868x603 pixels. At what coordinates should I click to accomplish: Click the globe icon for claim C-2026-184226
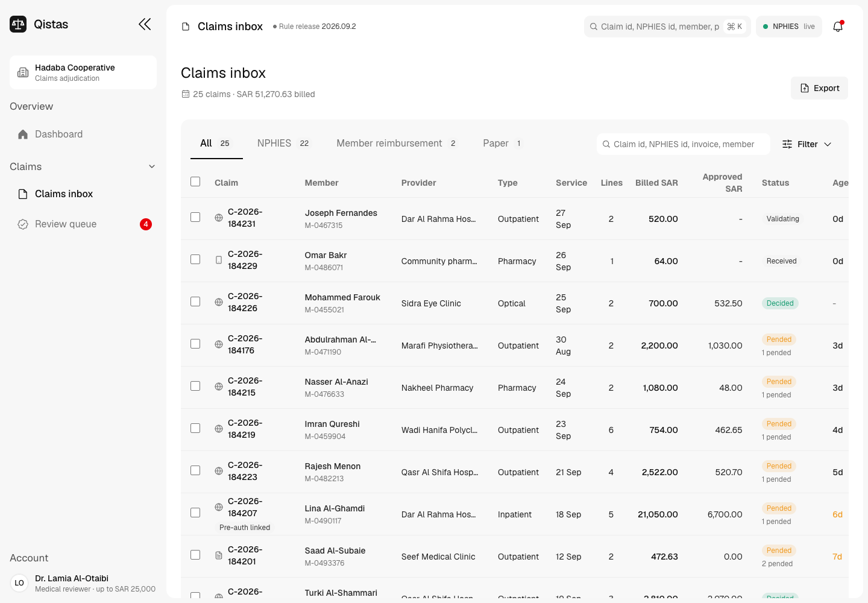[219, 302]
